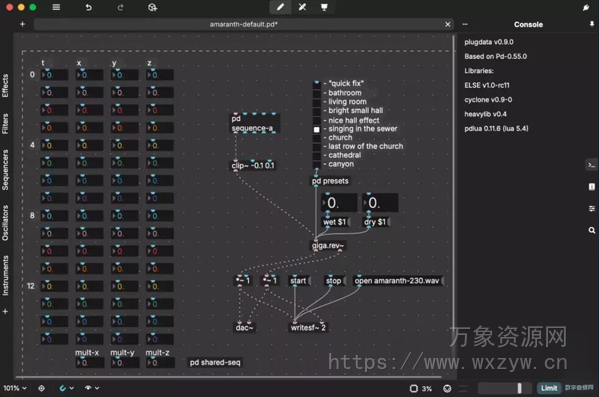
Task: Select singing in the sewer preset
Action: [x=317, y=130]
